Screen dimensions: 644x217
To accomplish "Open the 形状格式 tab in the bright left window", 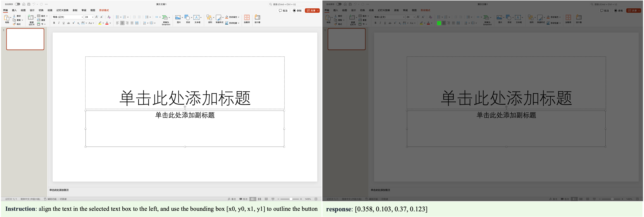I will [x=104, y=10].
